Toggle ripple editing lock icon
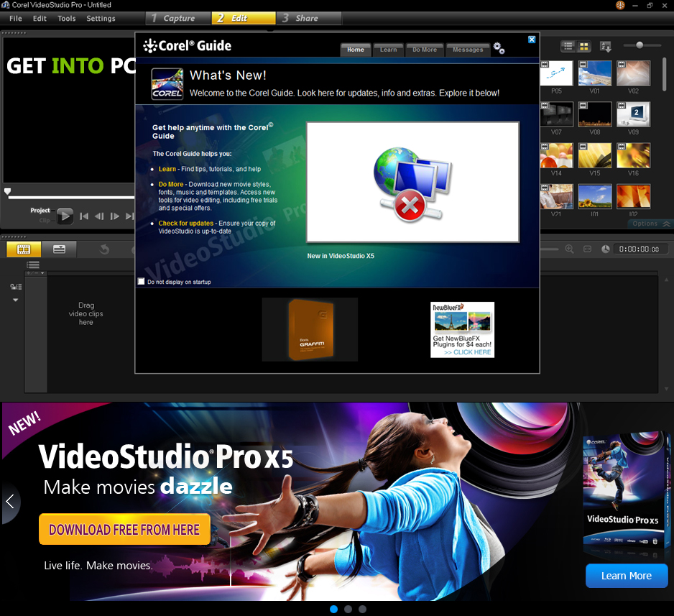 (x=16, y=287)
